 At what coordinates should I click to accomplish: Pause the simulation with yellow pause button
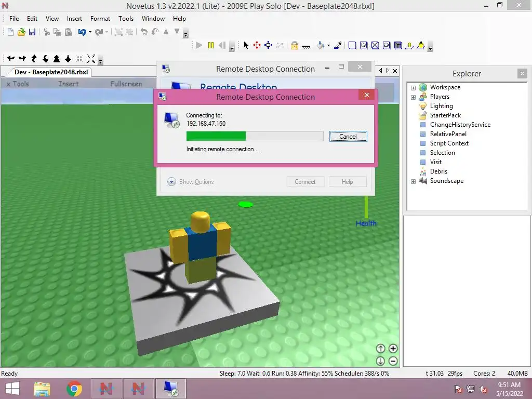pos(211,45)
